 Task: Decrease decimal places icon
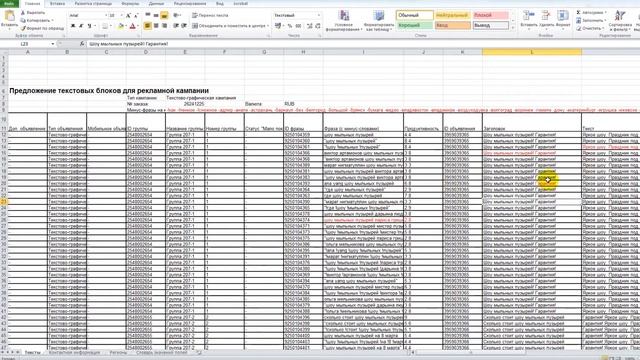318,26
